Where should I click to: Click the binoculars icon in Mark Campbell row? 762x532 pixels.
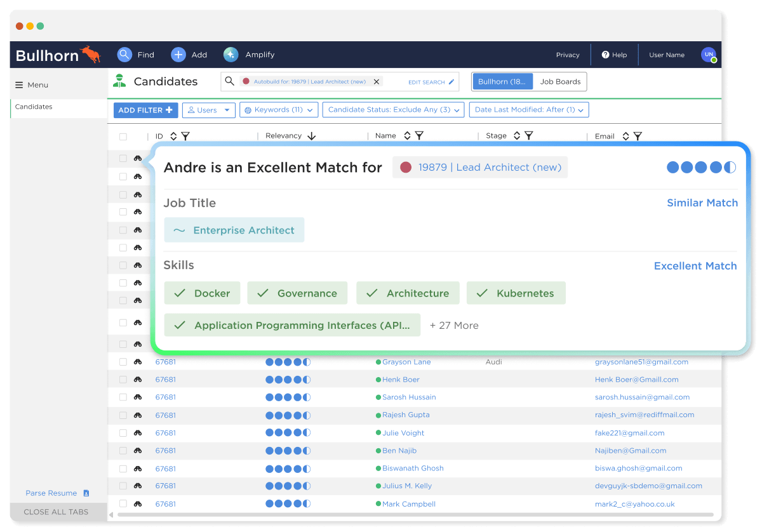click(138, 504)
